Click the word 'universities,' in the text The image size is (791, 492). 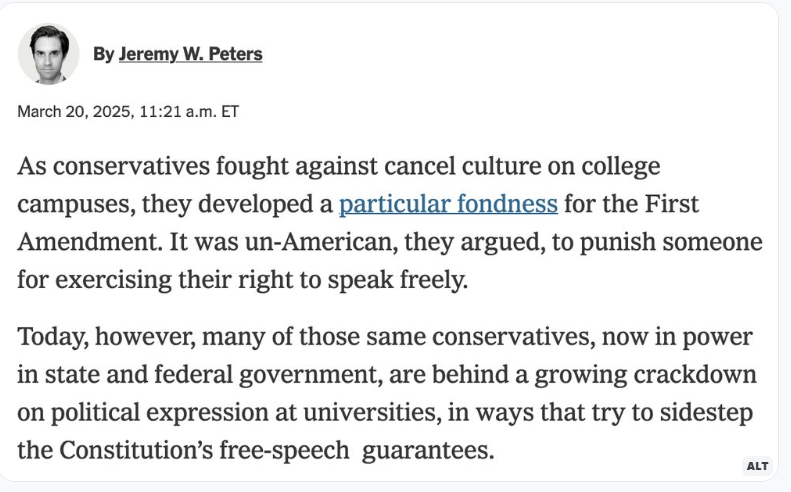[372, 412]
